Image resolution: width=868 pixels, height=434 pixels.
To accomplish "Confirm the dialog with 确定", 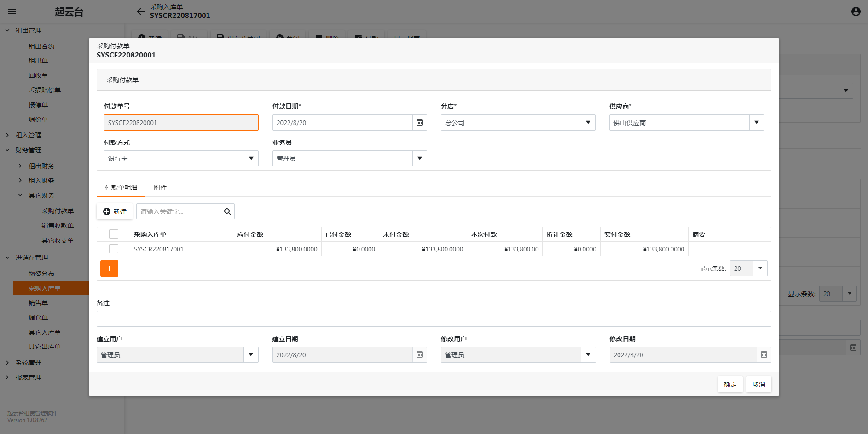I will tap(730, 384).
